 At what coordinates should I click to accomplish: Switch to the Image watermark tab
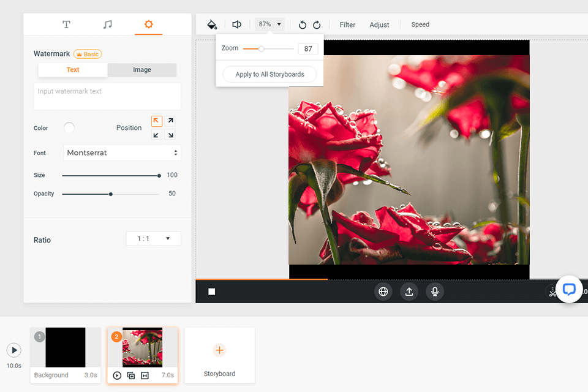point(142,70)
